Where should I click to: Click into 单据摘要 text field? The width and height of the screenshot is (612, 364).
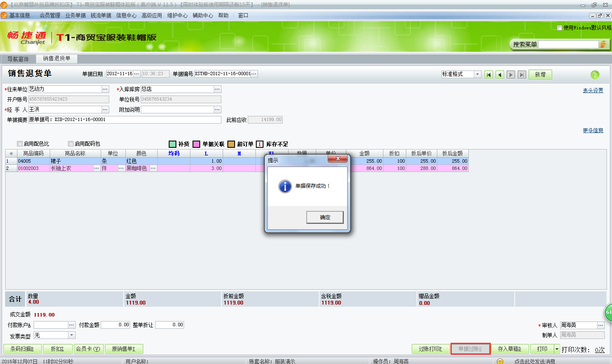click(125, 120)
